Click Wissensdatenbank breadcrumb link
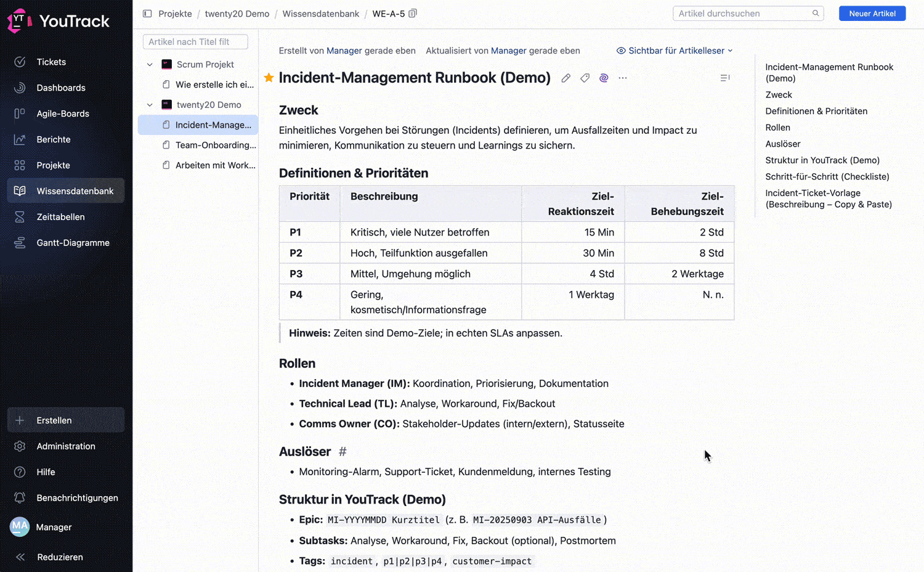Screen dimensions: 924x572 [x=321, y=14]
